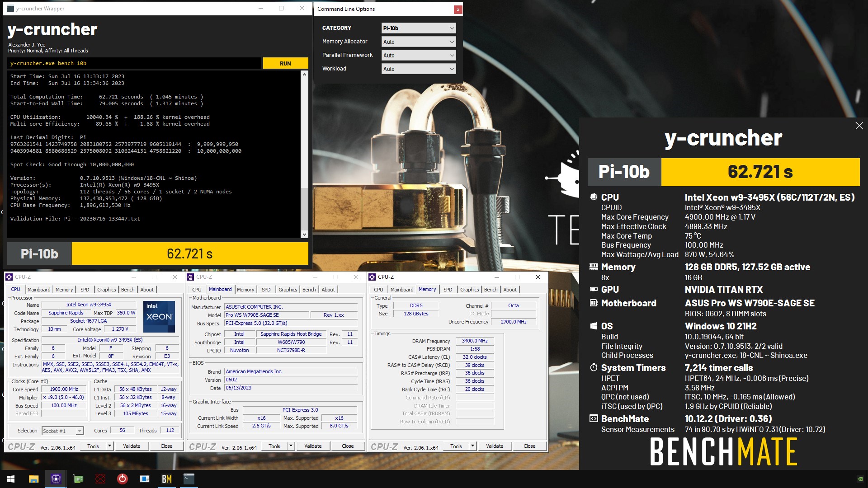Click the y-cruncher.exe bench 10b command field
Image resolution: width=868 pixels, height=488 pixels.
pyautogui.click(x=135, y=63)
